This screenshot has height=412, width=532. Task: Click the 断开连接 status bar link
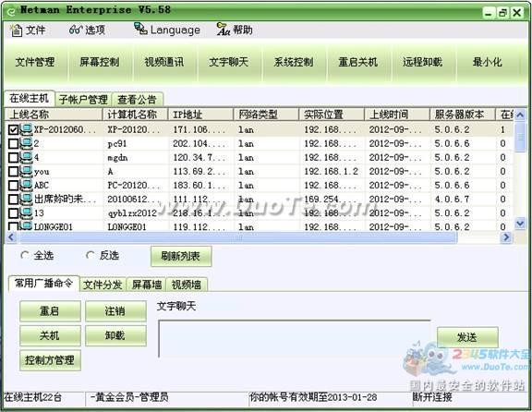tap(432, 396)
